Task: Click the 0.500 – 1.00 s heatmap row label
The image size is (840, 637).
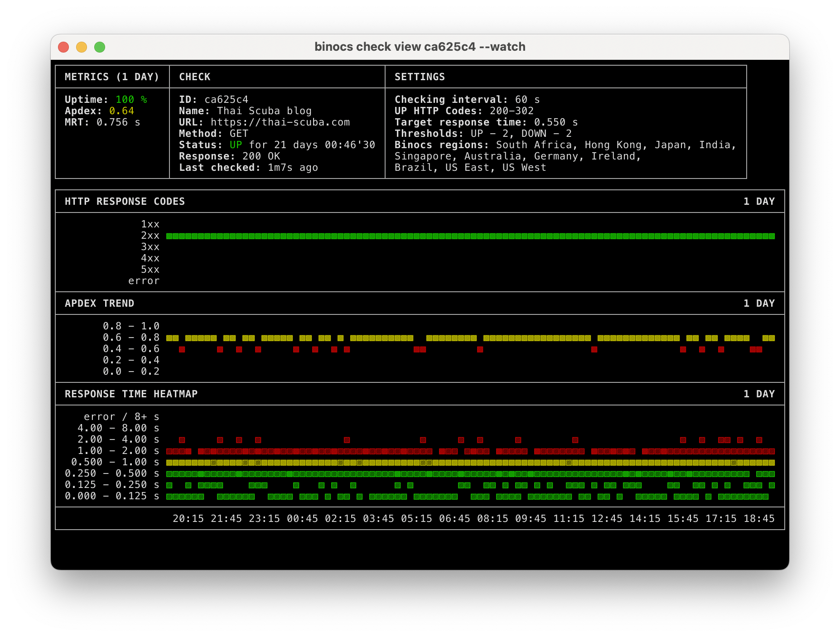Action: click(115, 462)
